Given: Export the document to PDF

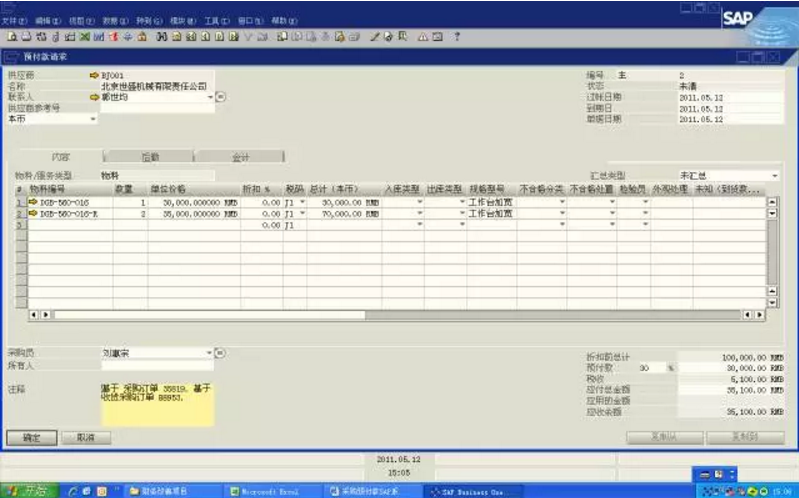Looking at the screenshot, I should [114, 37].
